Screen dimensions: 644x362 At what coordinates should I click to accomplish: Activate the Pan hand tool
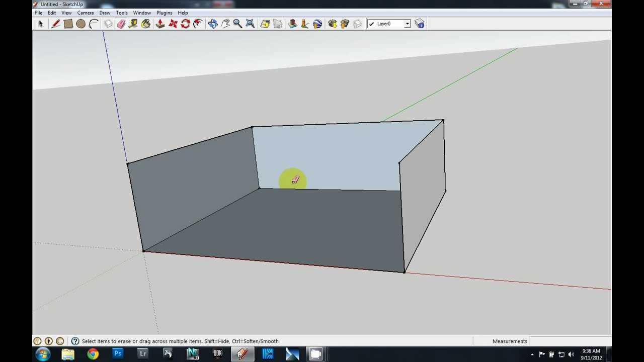(225, 24)
